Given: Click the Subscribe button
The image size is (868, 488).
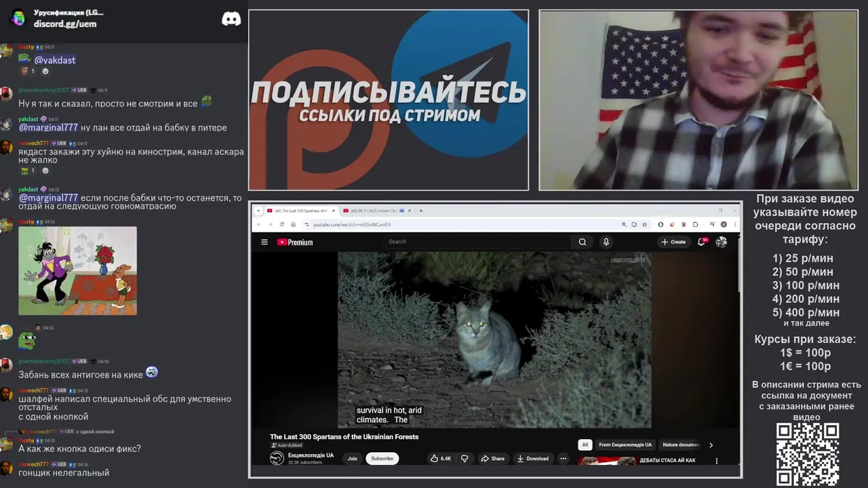Looking at the screenshot, I should (382, 458).
